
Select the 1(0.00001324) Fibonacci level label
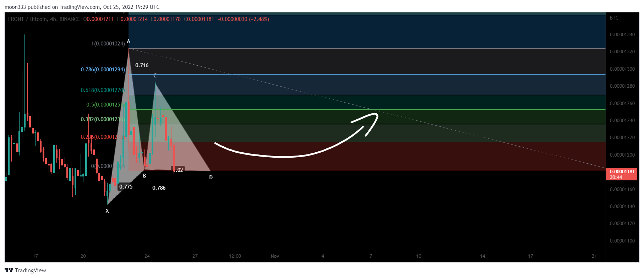(x=108, y=44)
